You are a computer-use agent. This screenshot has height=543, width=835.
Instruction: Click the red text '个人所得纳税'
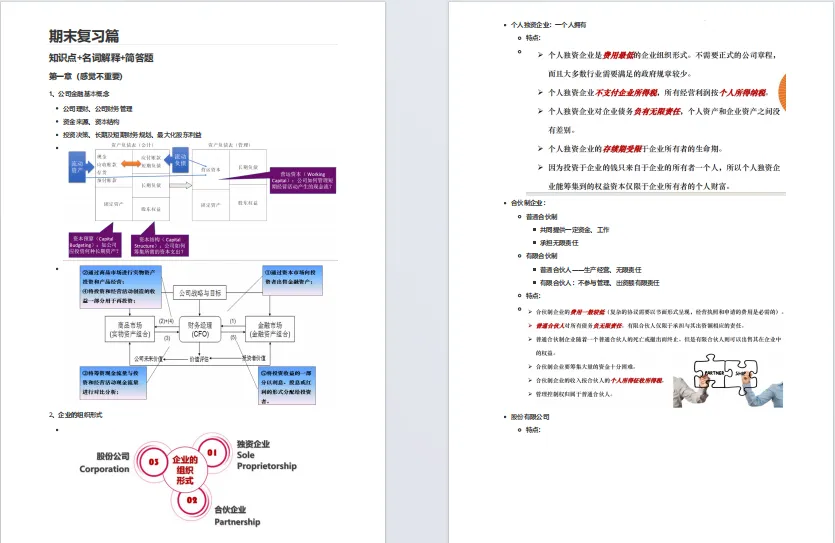click(743, 93)
